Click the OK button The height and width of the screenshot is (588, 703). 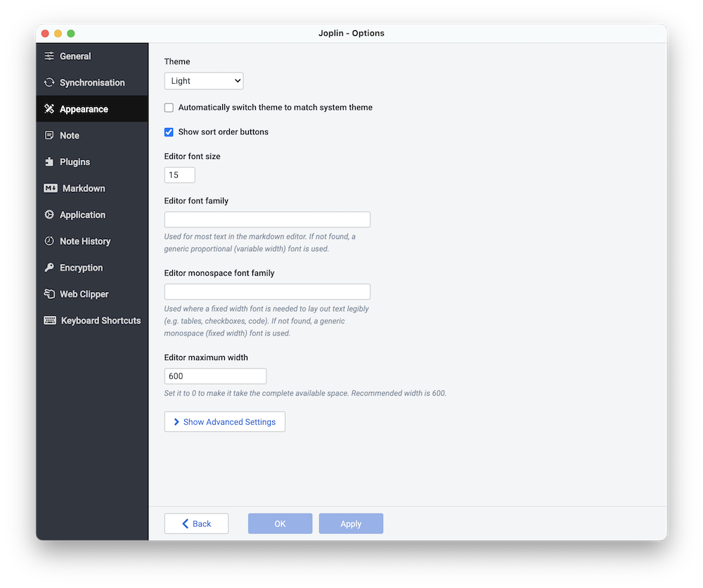click(x=280, y=523)
